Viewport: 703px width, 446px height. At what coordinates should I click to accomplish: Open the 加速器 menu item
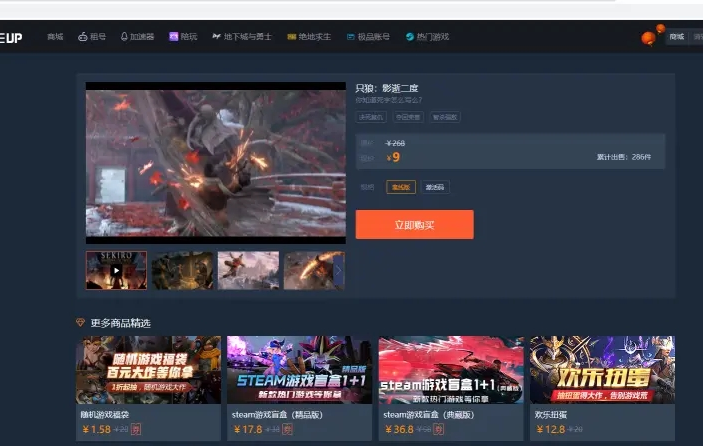pyautogui.click(x=142, y=37)
